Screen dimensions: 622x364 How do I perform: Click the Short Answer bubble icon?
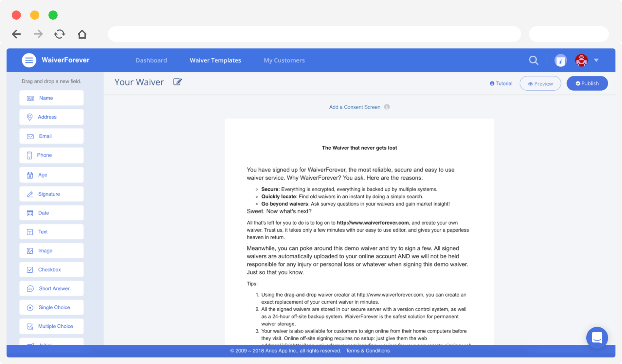coord(30,289)
